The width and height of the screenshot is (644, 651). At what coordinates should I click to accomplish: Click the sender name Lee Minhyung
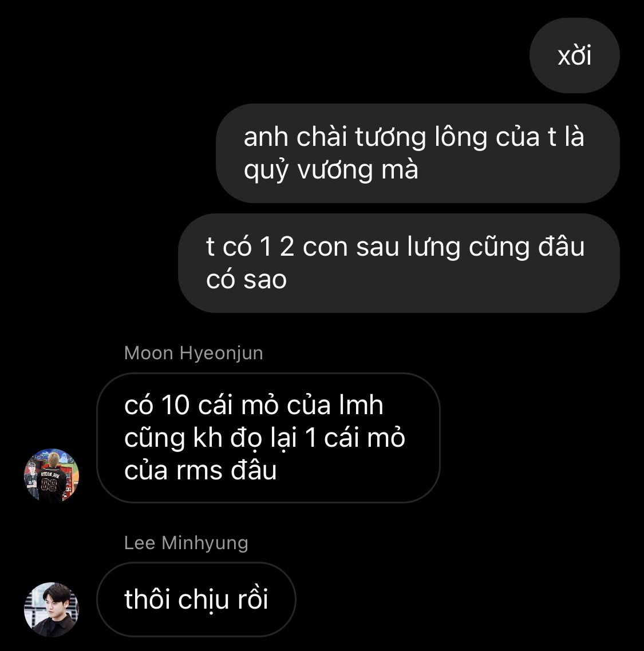186,543
